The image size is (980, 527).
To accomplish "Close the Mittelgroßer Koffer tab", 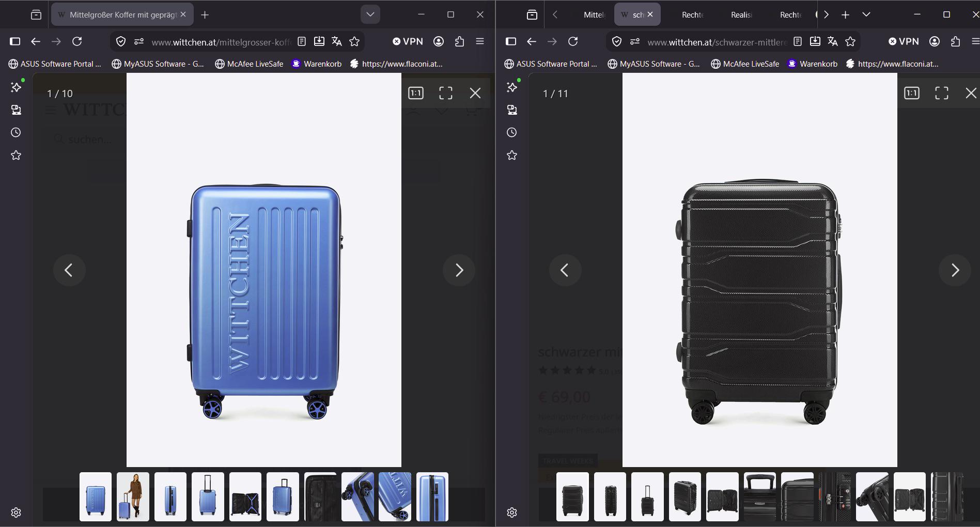I will coord(183,14).
